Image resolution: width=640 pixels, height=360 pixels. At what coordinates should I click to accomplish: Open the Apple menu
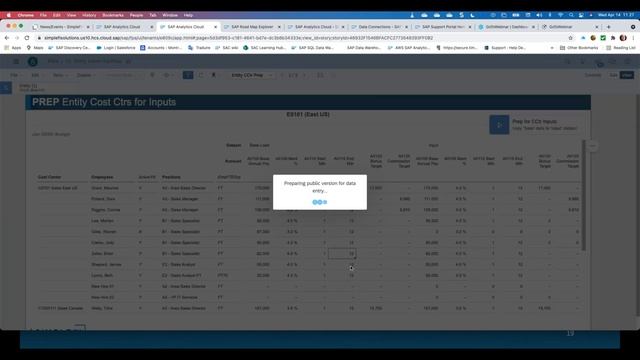[9, 15]
